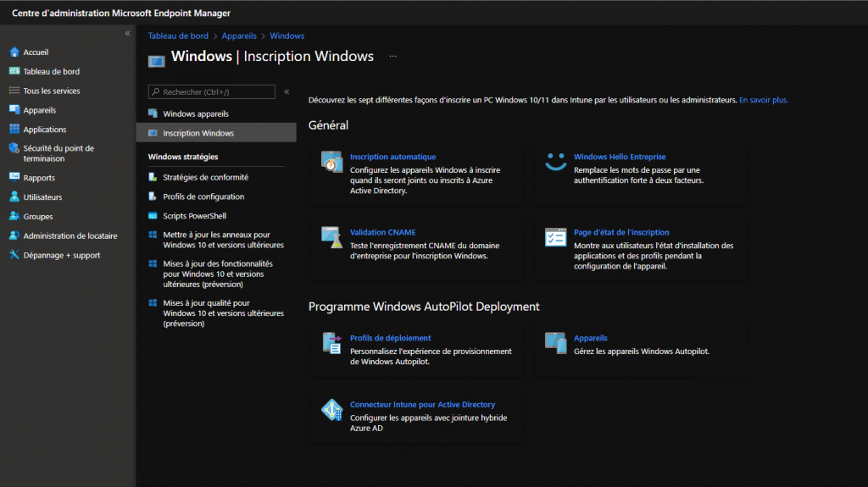Image resolution: width=868 pixels, height=487 pixels.
Task: Collapse the main left navigation sidebar
Action: pos(127,33)
